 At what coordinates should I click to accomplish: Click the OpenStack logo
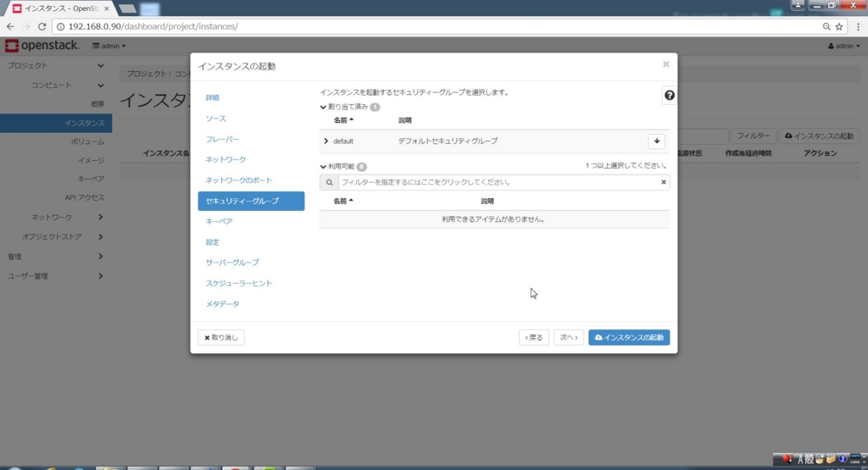pos(42,46)
